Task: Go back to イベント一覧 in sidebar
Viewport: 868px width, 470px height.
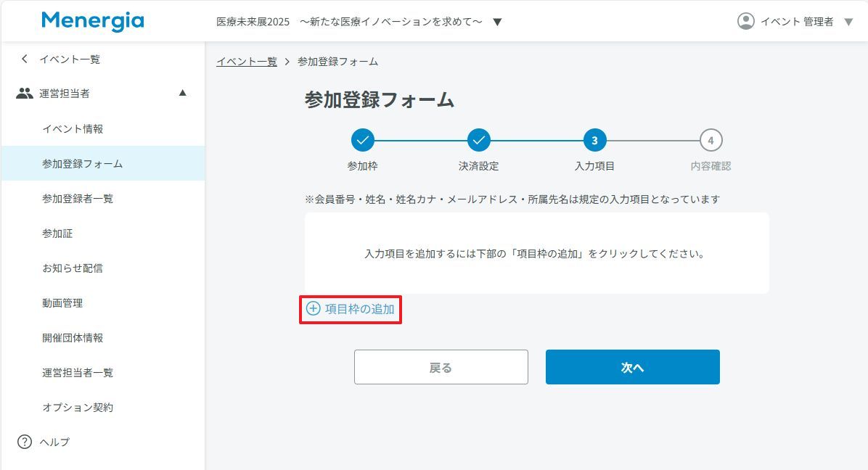Action: (69, 59)
